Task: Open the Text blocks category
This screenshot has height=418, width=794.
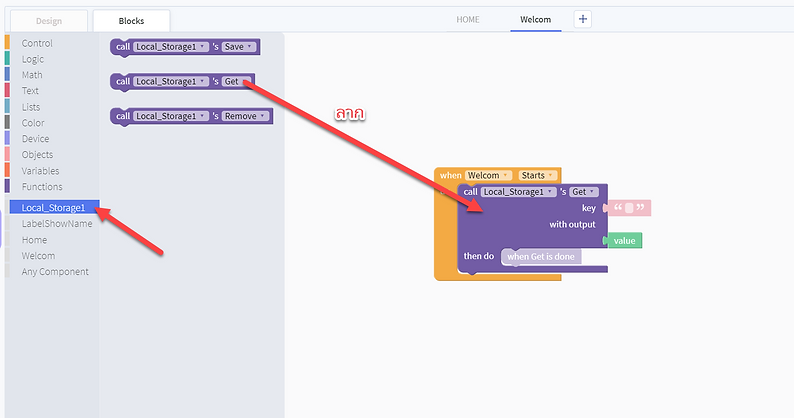Action: [x=30, y=91]
